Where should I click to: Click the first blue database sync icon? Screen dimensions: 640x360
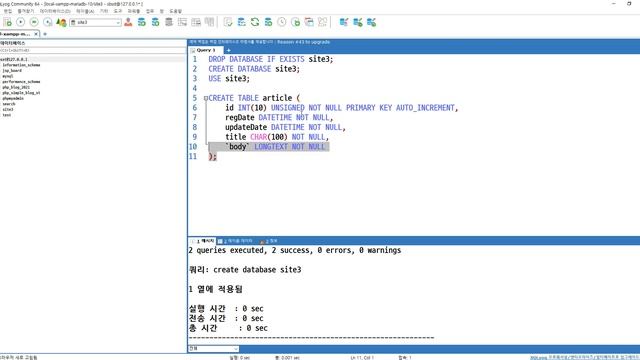142,22
